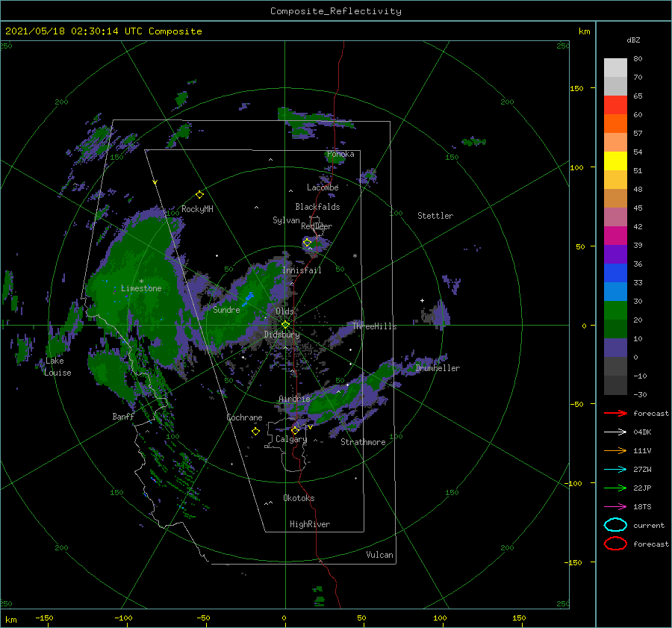Click the white 04DK arrow icon
This screenshot has height=628, width=672.
pyautogui.click(x=615, y=432)
